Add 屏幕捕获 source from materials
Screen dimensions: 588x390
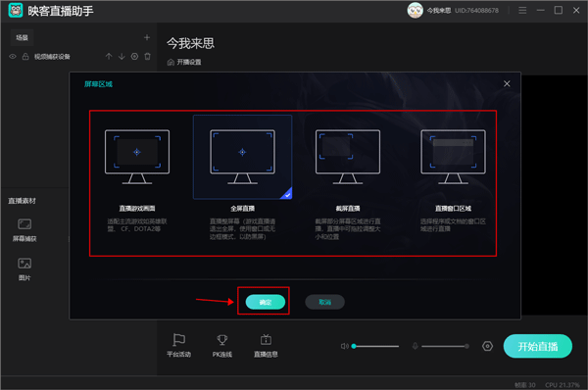point(24,230)
